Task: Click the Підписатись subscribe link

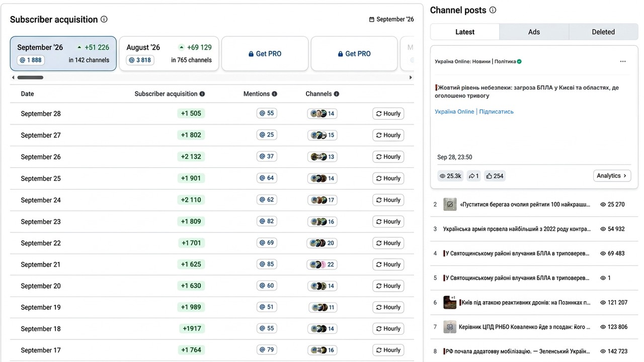Action: click(496, 112)
